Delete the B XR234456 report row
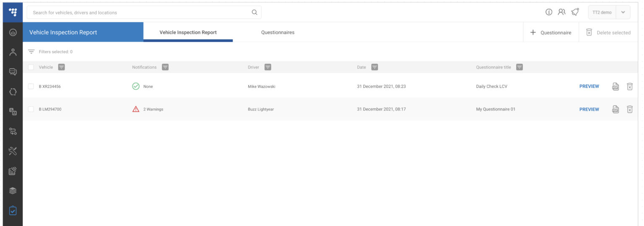The height and width of the screenshot is (226, 644). point(629,87)
